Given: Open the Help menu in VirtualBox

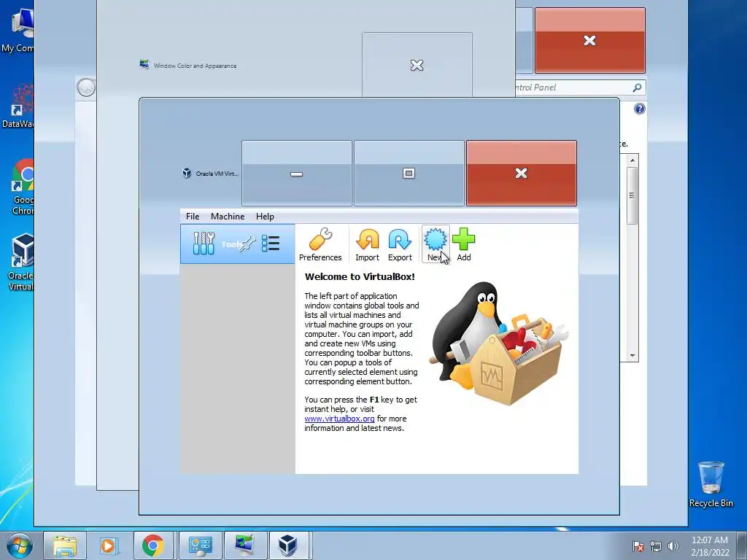Looking at the screenshot, I should tap(265, 216).
